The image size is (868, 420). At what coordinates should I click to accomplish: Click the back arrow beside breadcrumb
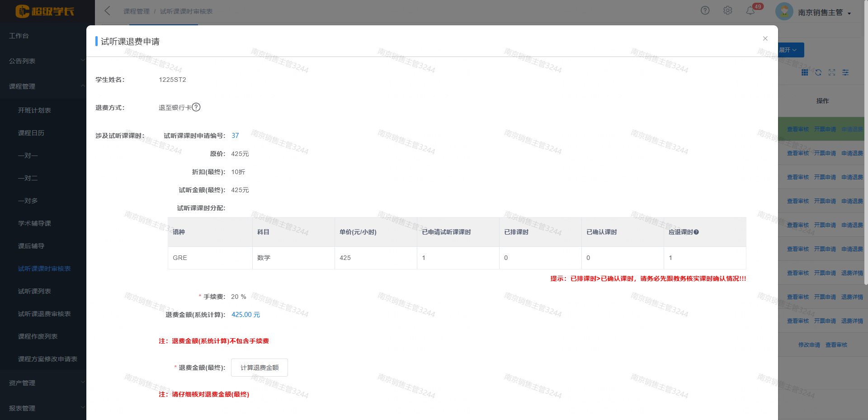[x=107, y=11]
